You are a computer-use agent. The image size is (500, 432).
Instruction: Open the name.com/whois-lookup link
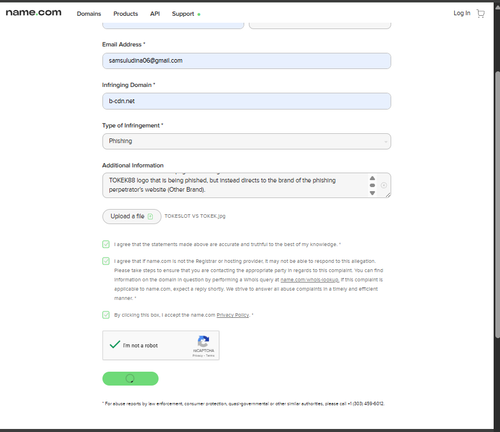[x=310, y=280]
